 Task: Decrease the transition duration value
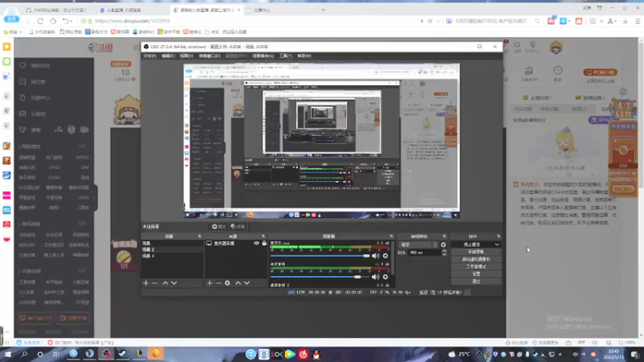point(444,254)
